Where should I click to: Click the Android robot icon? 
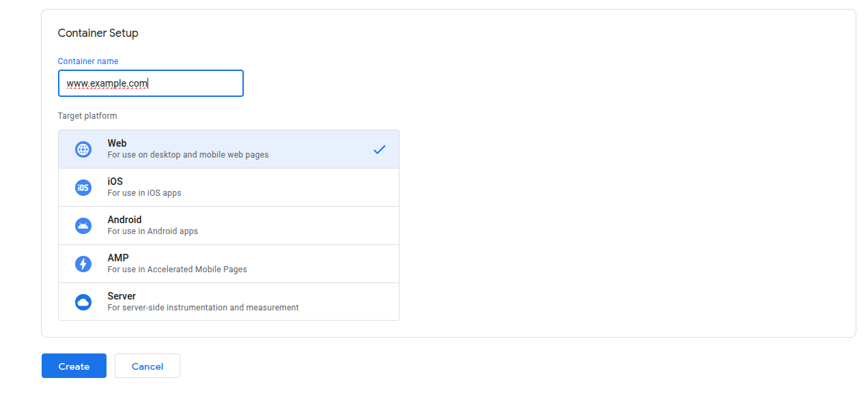(83, 226)
